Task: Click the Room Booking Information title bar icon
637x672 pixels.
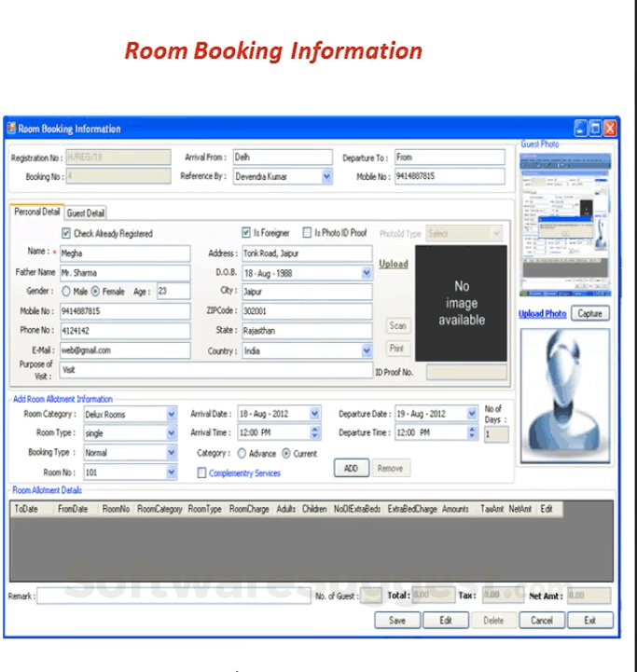Action: click(x=11, y=128)
